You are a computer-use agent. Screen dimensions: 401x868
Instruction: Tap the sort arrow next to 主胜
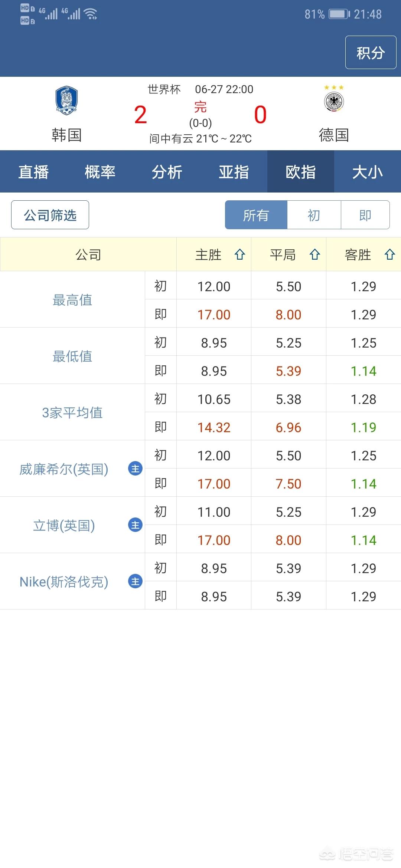(240, 254)
